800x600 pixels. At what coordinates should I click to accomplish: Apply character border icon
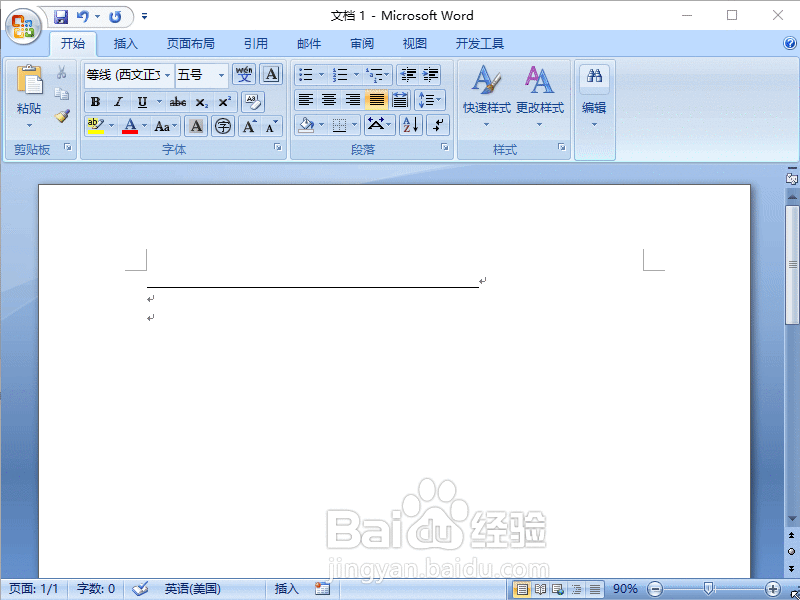tap(271, 74)
